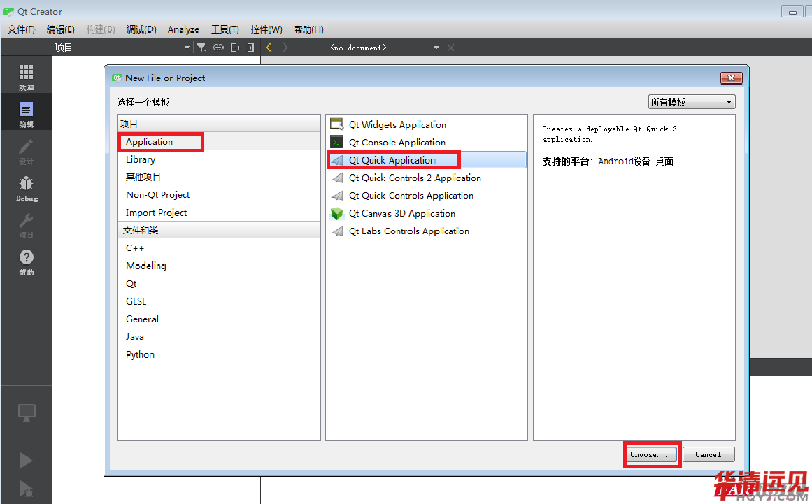Image resolution: width=812 pixels, height=504 pixels.
Task: Click the Choose... button
Action: (650, 454)
